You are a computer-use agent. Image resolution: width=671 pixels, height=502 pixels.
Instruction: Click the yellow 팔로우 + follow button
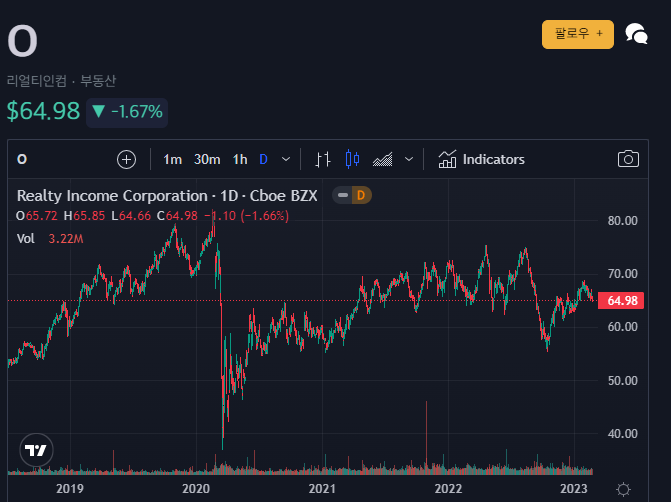[577, 34]
